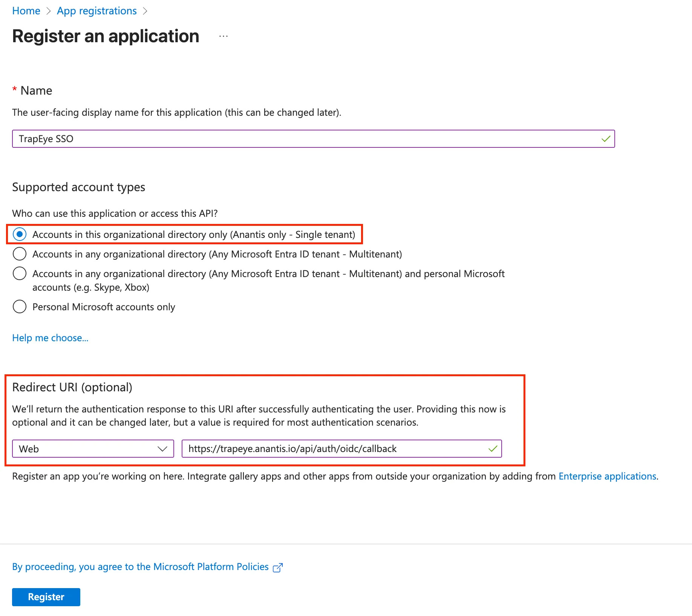Open Microsoft Platform Policies external link icon
This screenshot has height=616, width=692.
pyautogui.click(x=278, y=567)
